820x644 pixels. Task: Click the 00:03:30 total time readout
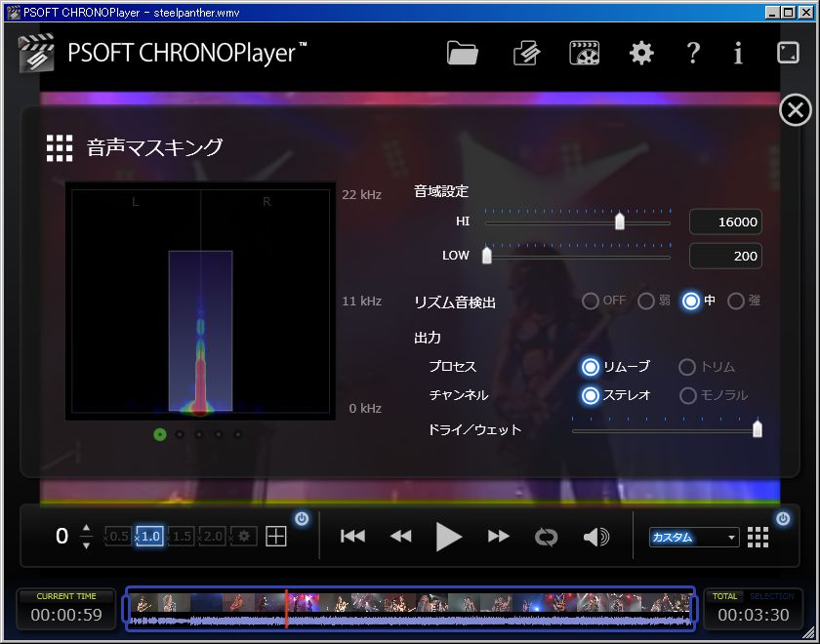[x=754, y=615]
